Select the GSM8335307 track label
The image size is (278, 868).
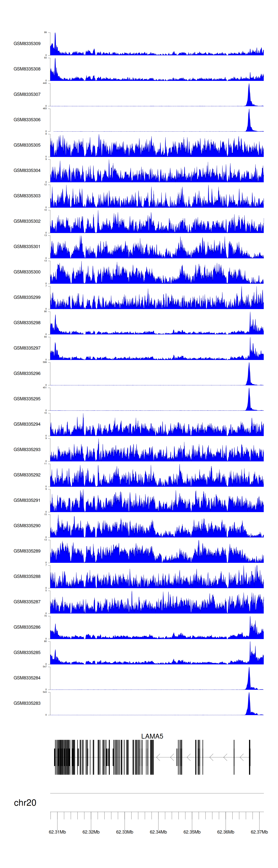coord(27,94)
